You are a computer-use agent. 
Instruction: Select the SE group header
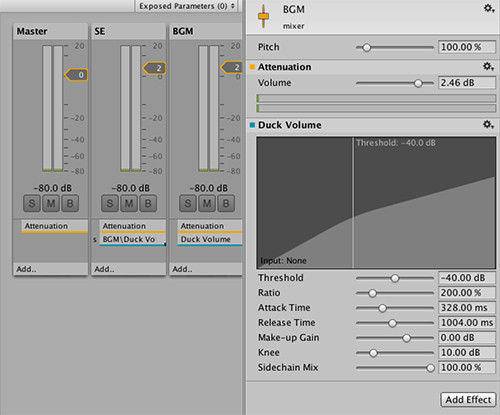128,31
